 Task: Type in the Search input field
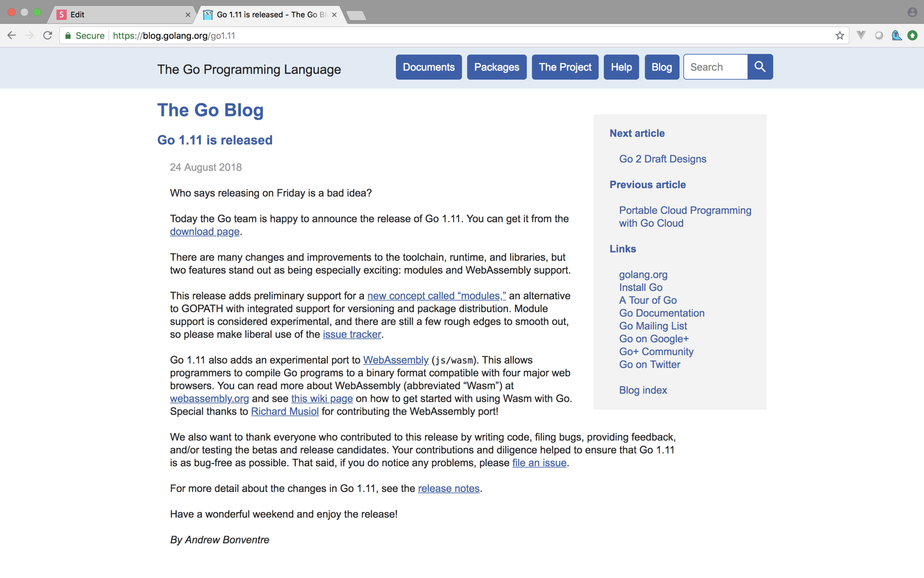pyautogui.click(x=715, y=67)
